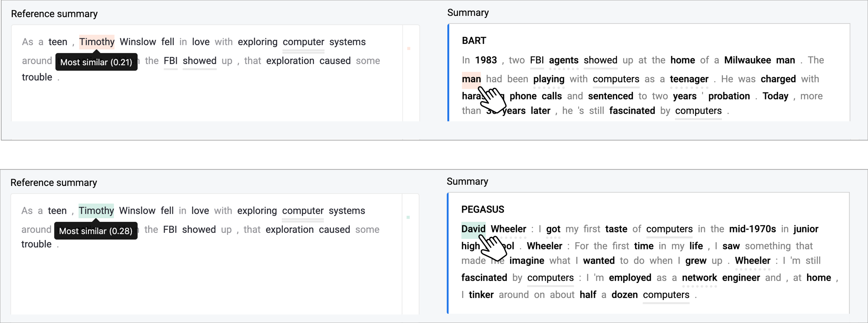
Task: Click the PEGASUS model heading
Action: tap(482, 210)
